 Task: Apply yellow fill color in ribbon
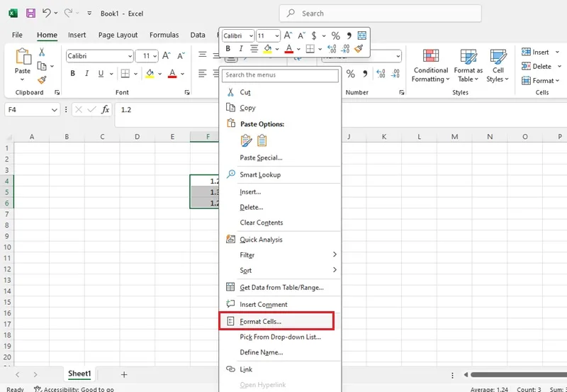(150, 74)
